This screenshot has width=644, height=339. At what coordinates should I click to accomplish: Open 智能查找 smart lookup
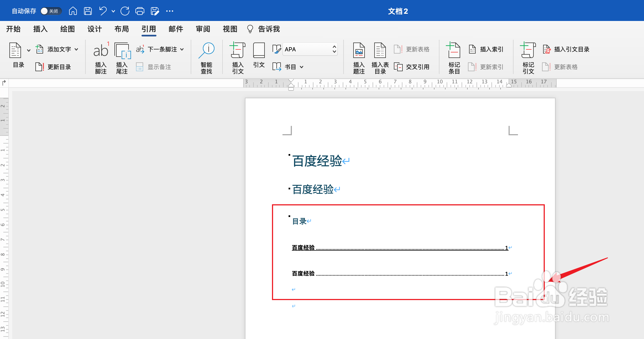pyautogui.click(x=206, y=58)
